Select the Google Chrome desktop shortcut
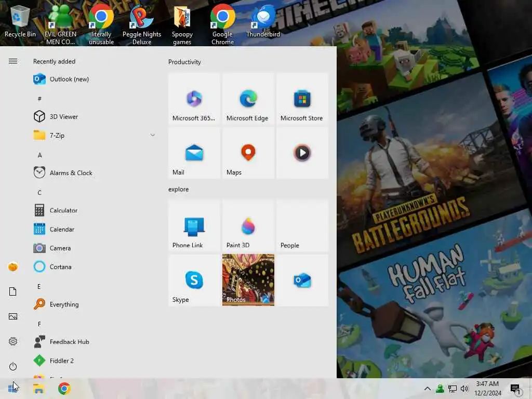532x399 pixels. tap(222, 24)
